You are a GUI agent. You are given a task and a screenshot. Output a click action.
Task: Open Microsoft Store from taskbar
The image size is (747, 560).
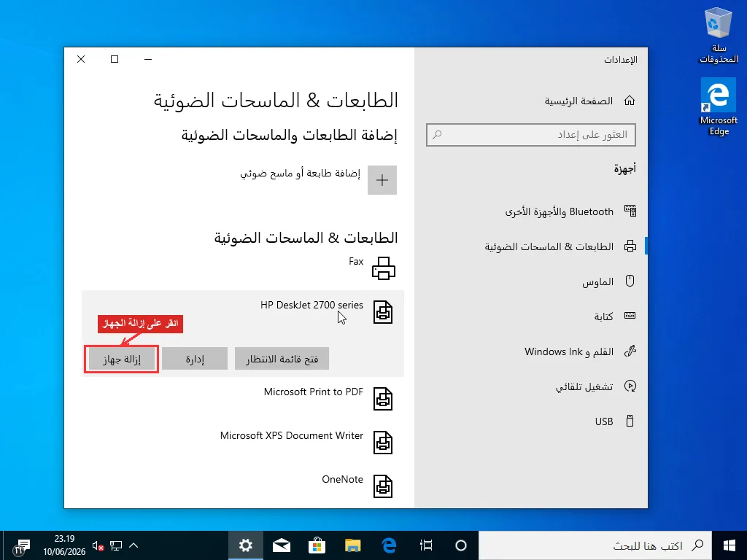pyautogui.click(x=317, y=545)
